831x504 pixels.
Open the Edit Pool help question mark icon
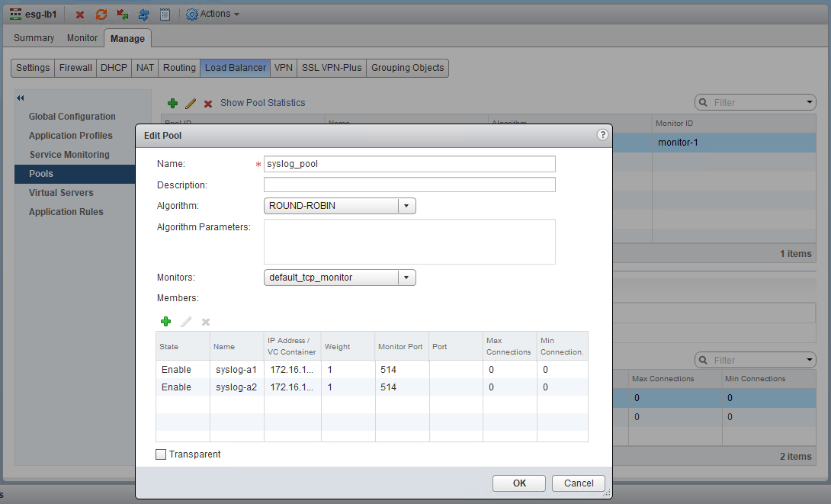click(602, 134)
